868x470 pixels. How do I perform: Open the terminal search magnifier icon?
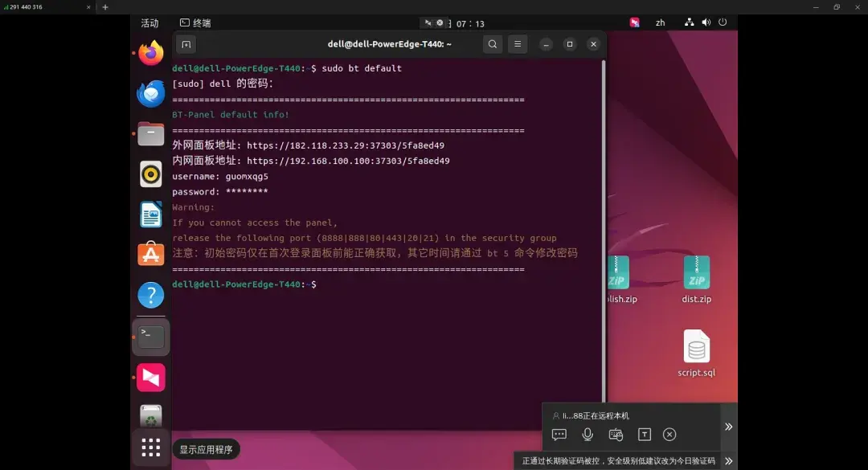pyautogui.click(x=492, y=44)
